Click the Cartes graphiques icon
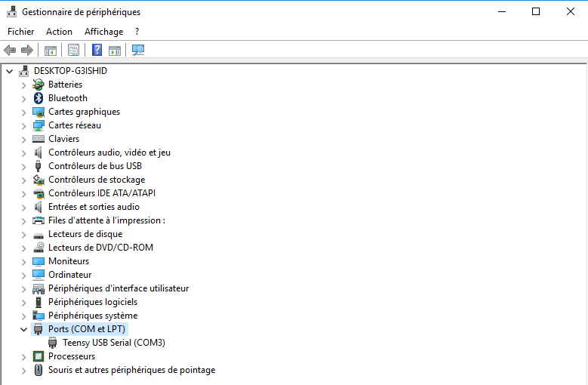The image size is (588, 385). pos(38,112)
